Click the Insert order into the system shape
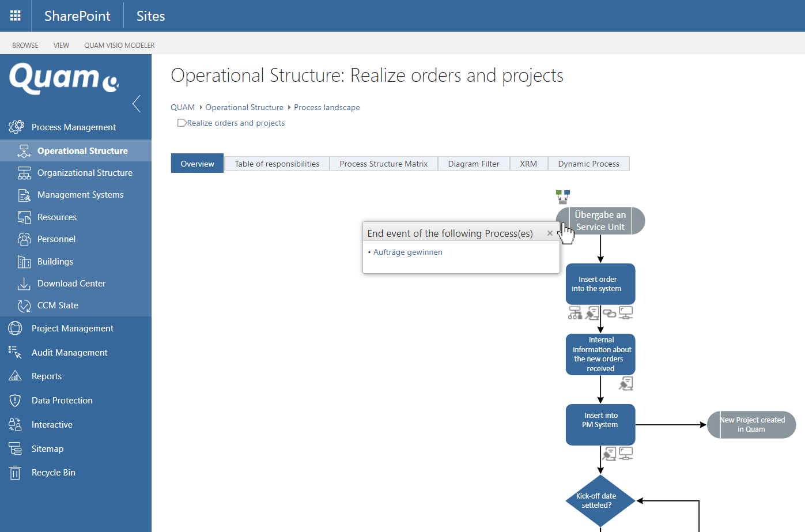 click(600, 284)
